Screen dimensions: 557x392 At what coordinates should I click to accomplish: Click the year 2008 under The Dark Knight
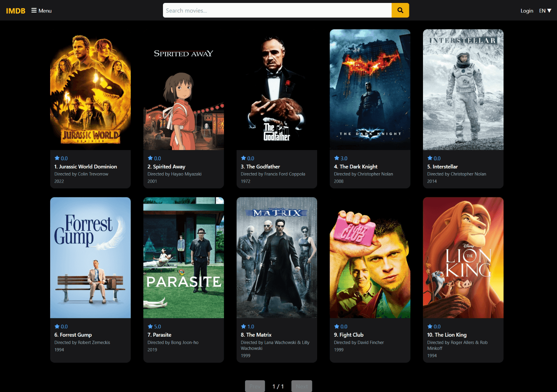339,182
